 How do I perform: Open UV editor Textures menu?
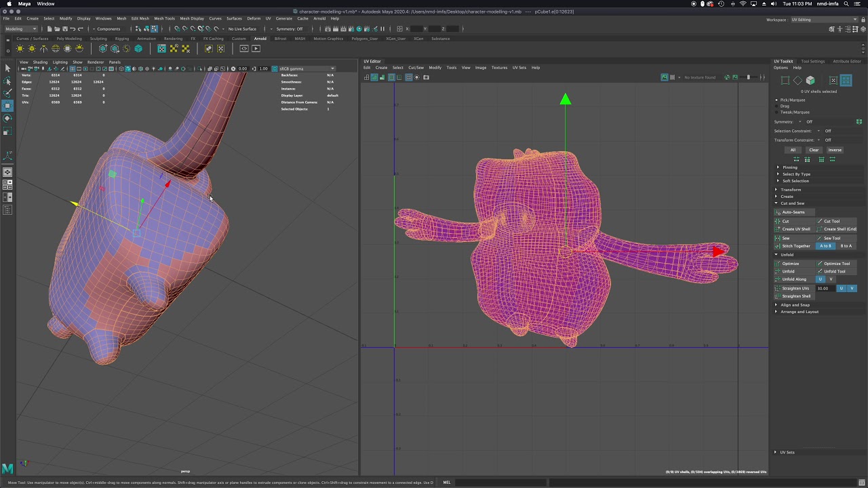(499, 68)
